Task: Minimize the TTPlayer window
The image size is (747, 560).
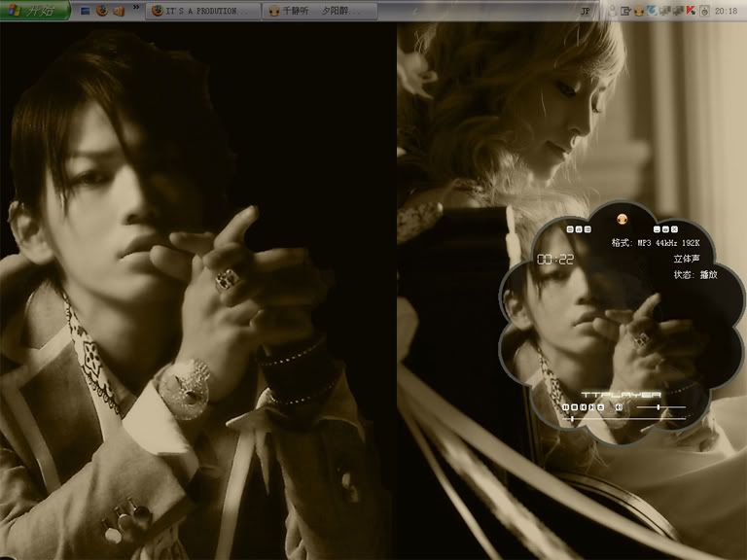Action: coord(658,229)
